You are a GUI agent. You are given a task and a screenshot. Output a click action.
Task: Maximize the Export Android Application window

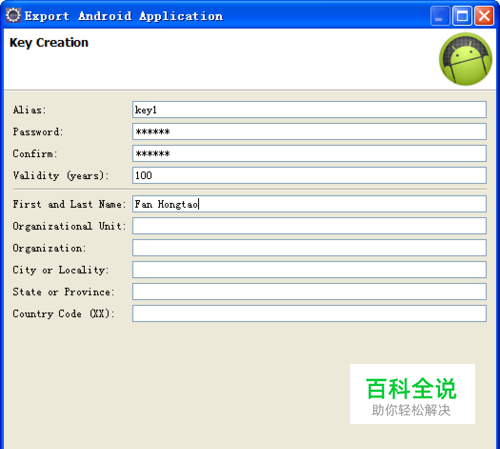462,16
